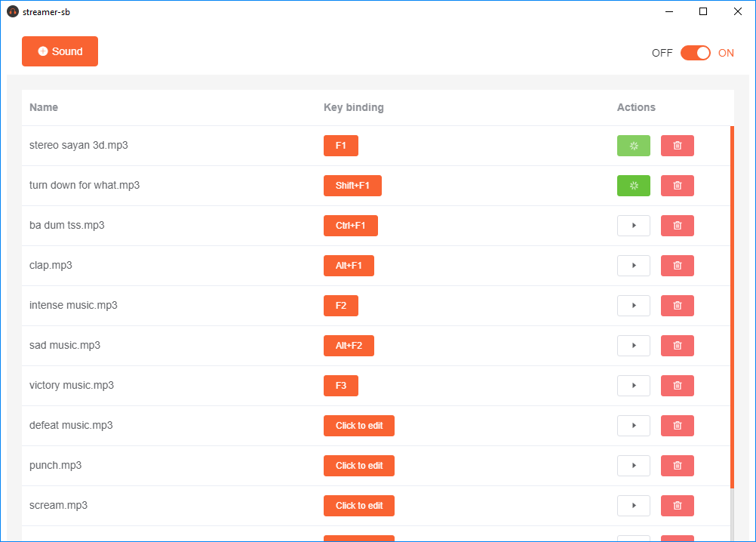This screenshot has width=756, height=542.
Task: Set key binding for punch.mp3
Action: click(358, 466)
